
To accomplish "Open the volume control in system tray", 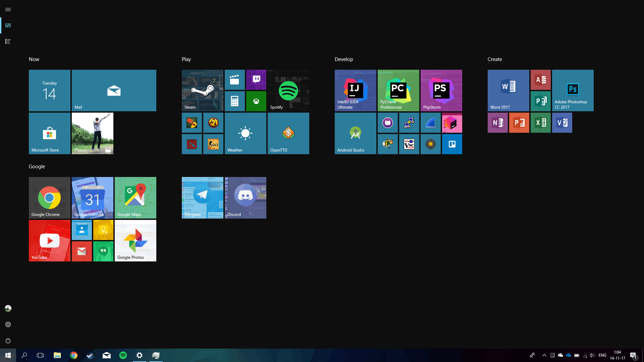I will (592, 355).
